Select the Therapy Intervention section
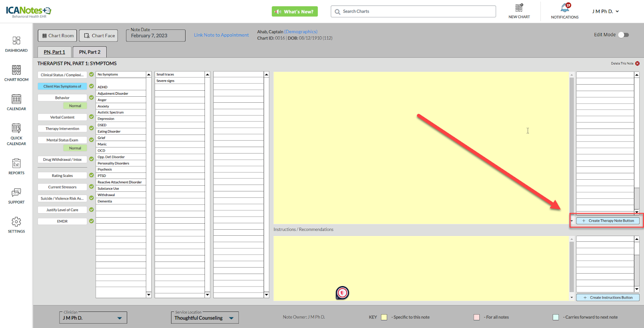The image size is (644, 328). pos(62,129)
